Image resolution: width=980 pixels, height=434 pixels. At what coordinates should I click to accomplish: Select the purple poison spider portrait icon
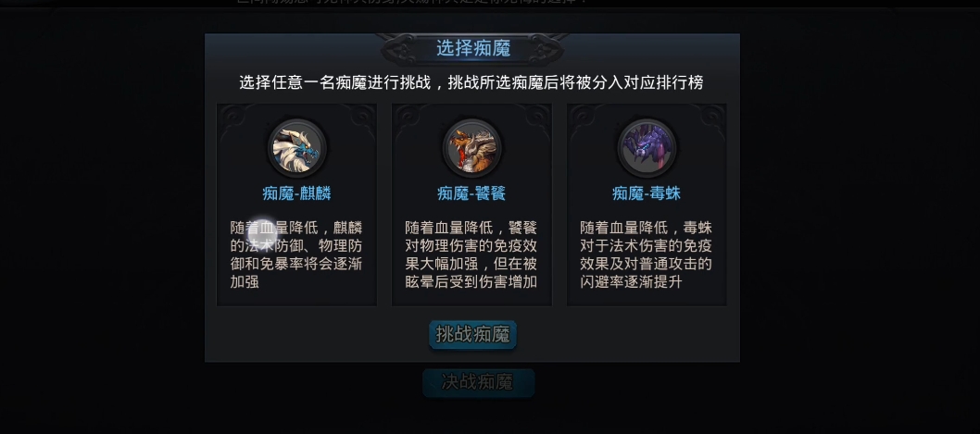[x=647, y=149]
